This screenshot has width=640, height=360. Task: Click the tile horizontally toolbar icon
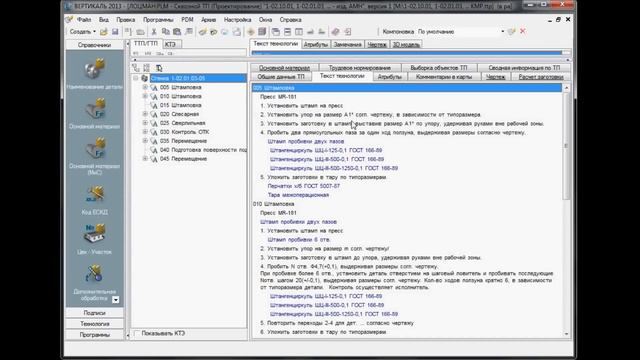[x=287, y=31]
